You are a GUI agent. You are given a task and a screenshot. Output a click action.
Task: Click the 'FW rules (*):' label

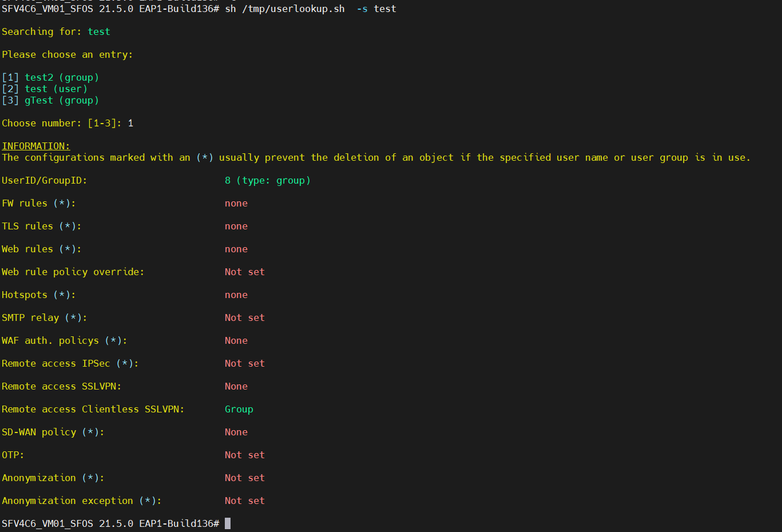[39, 203]
